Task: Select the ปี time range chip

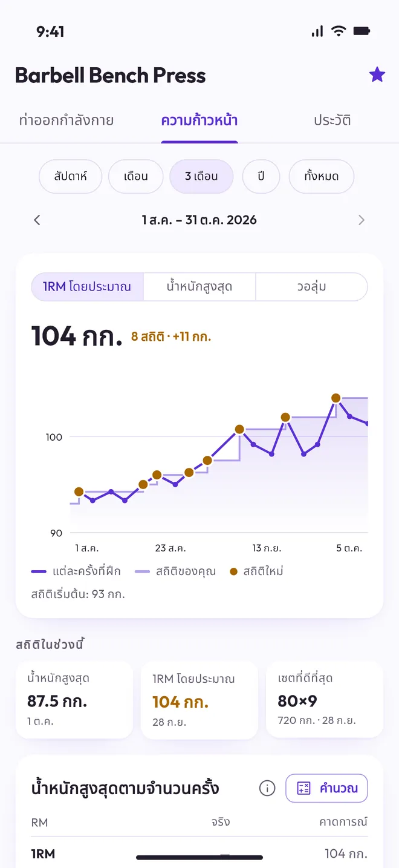Action: tap(261, 177)
